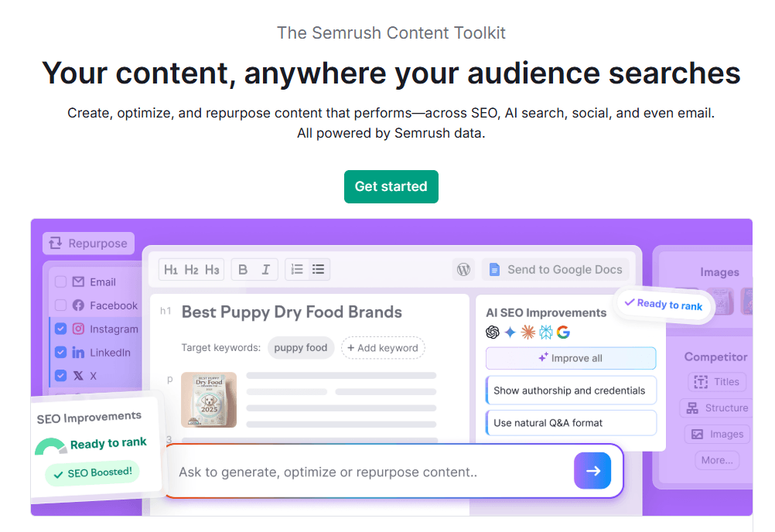Submit the prompt with the arrow button

[x=592, y=471]
